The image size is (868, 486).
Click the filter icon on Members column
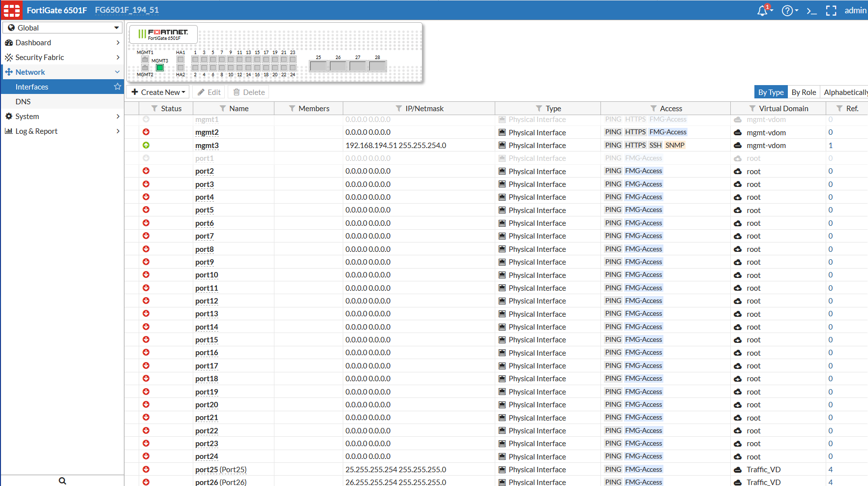pyautogui.click(x=292, y=108)
